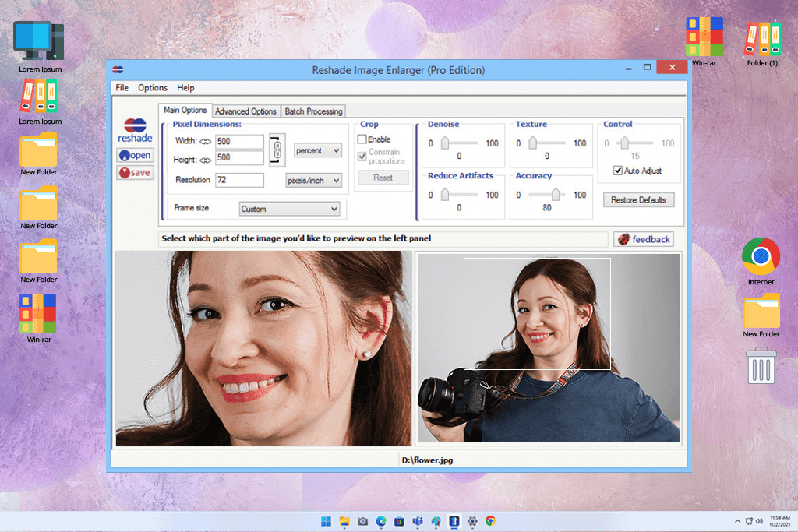Image resolution: width=798 pixels, height=532 pixels.
Task: Click the Height input field
Action: (239, 157)
